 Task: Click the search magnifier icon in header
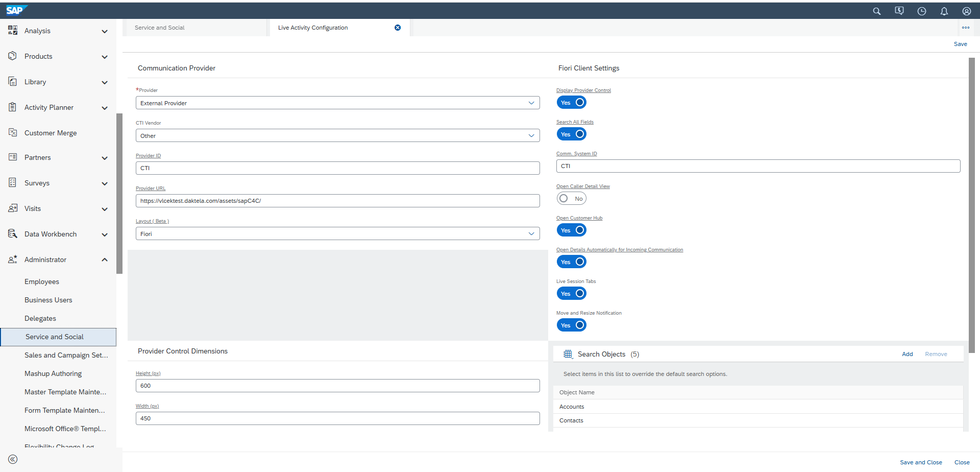(876, 11)
